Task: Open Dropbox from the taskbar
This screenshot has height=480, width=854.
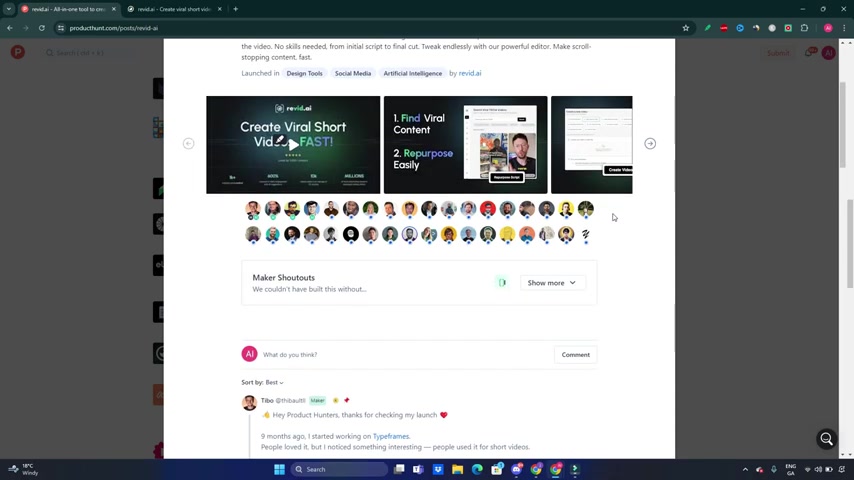Action: pos(438,469)
